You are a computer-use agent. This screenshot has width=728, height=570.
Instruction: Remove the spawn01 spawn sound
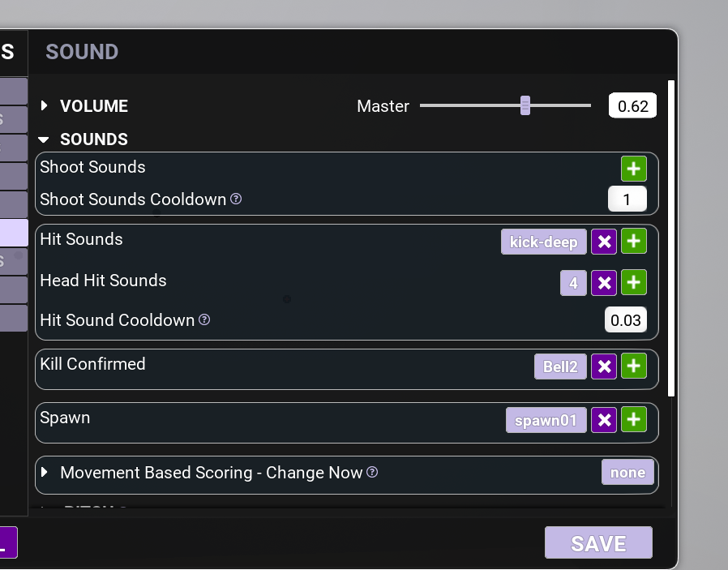(604, 420)
